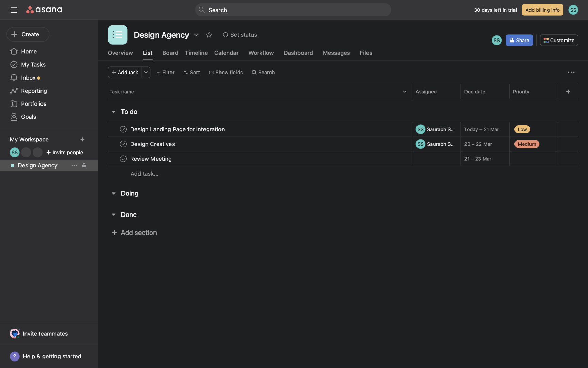This screenshot has height=368, width=588.
Task: Click the Add billing info button
Action: click(x=542, y=10)
